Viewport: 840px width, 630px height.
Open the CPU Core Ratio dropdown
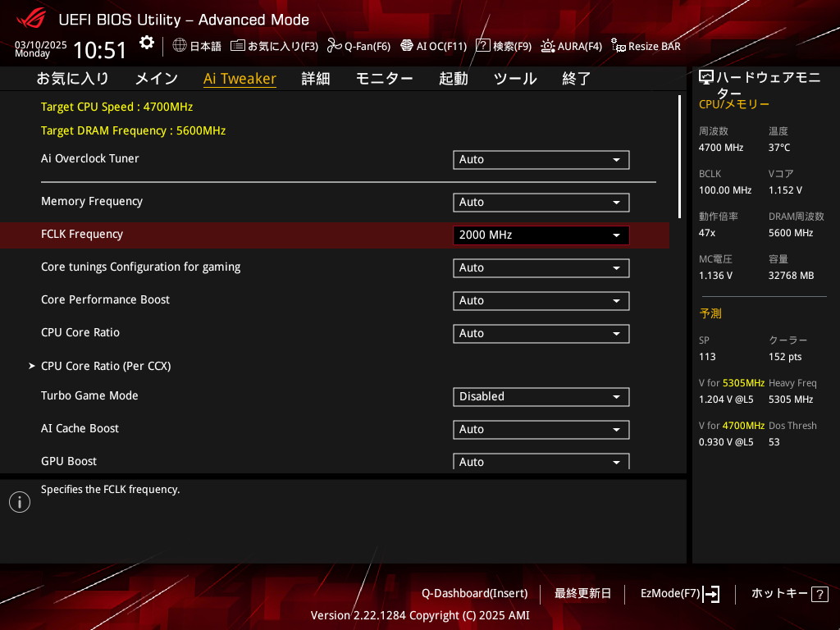(x=541, y=333)
